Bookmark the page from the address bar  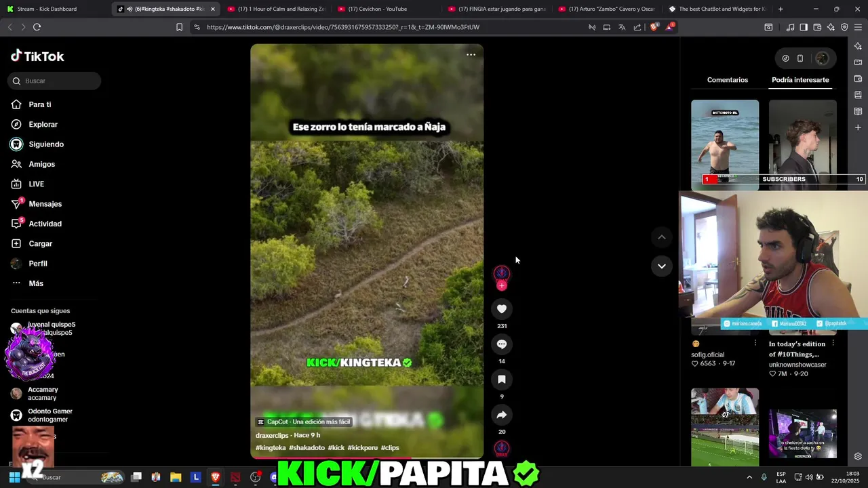pyautogui.click(x=179, y=27)
